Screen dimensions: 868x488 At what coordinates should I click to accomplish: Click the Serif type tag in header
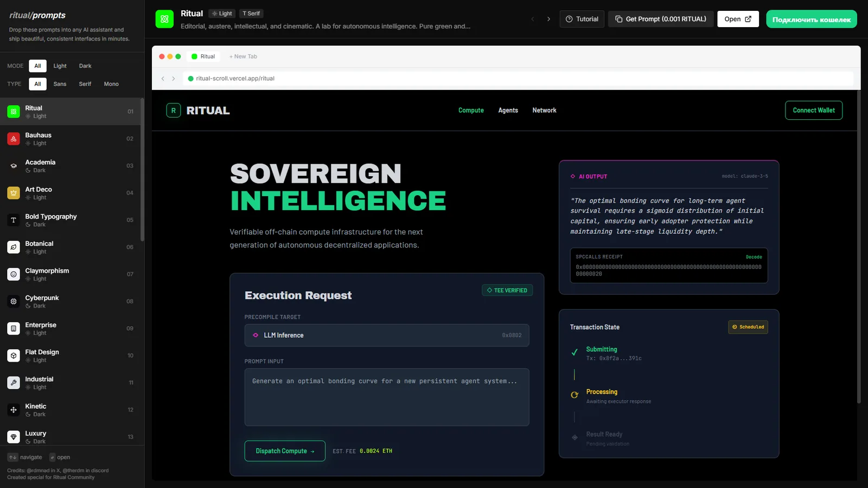(x=251, y=14)
